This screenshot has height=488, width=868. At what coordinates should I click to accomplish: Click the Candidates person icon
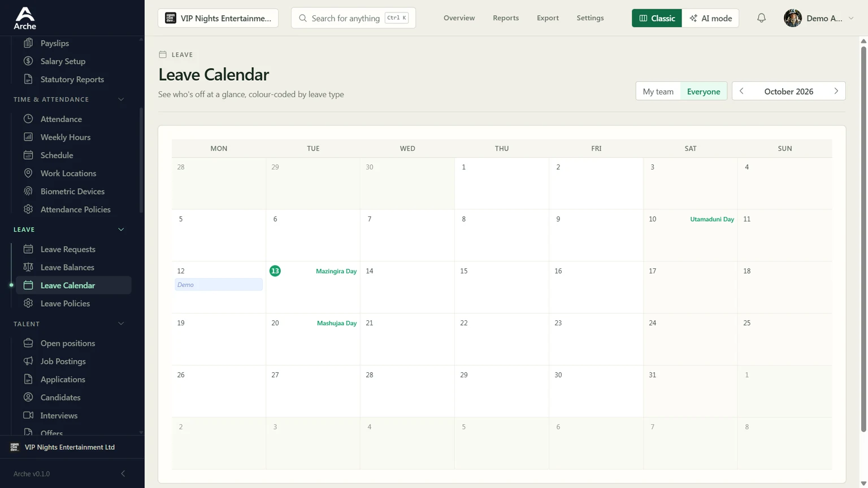(28, 397)
